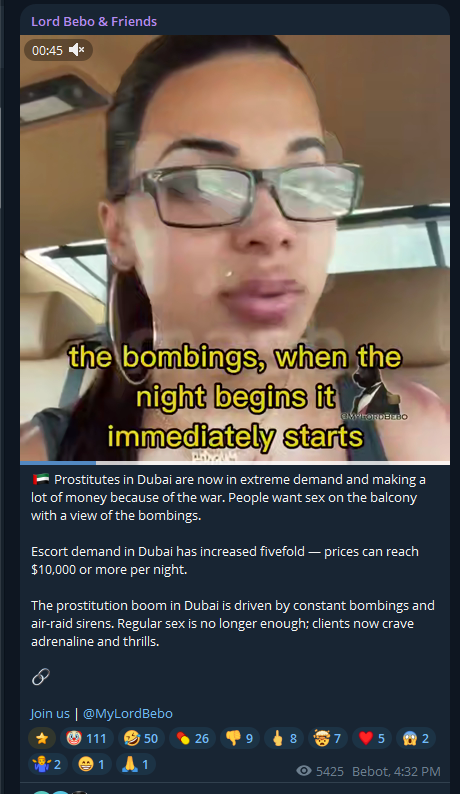460x794 pixels.
Task: React with the praying hands showing 1
Action: pos(136,764)
